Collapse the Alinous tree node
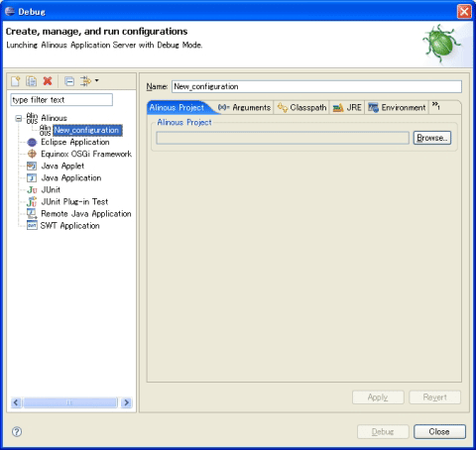 coord(19,118)
